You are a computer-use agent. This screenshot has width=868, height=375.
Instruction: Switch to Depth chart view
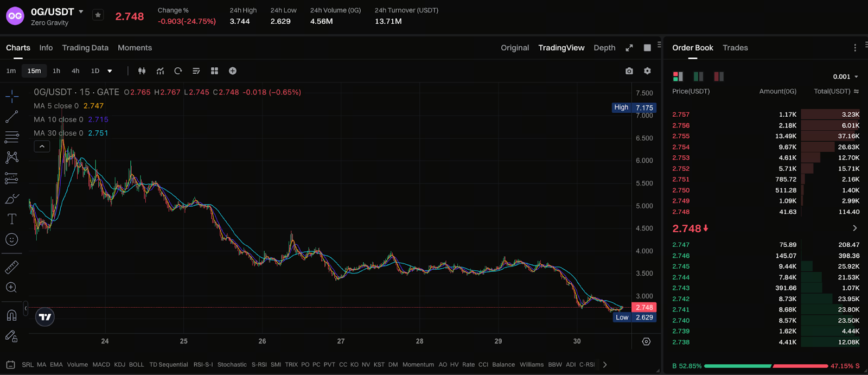coord(604,48)
